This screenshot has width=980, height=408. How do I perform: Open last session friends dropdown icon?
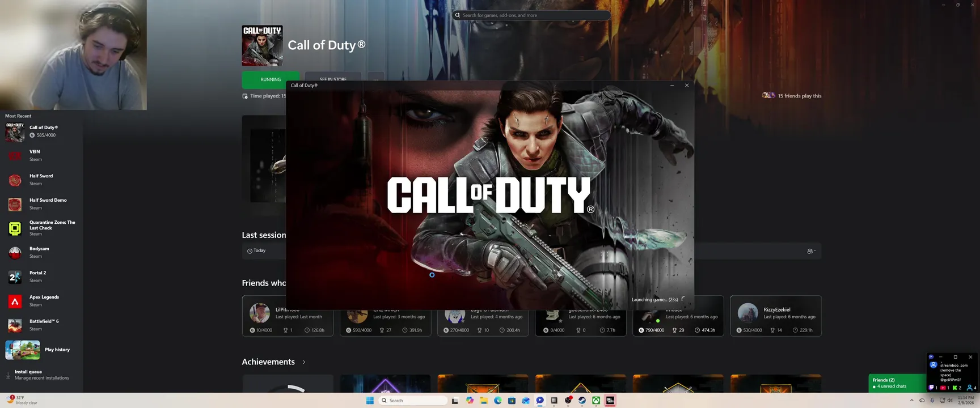pyautogui.click(x=811, y=251)
